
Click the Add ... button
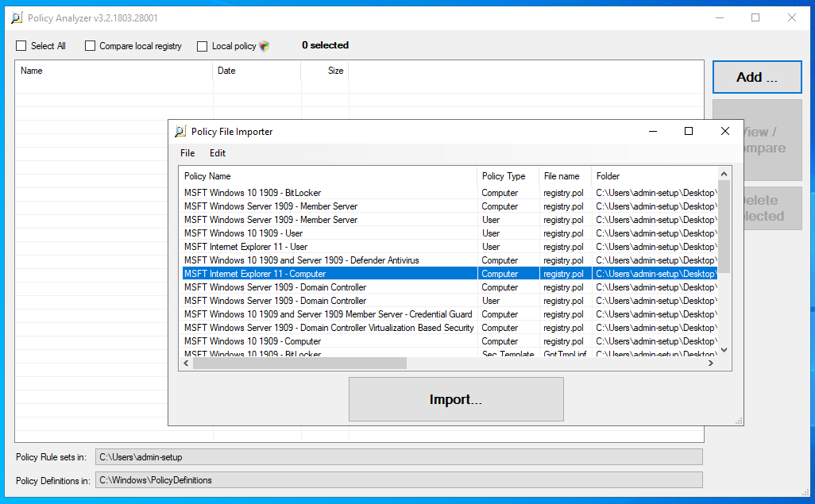point(757,77)
